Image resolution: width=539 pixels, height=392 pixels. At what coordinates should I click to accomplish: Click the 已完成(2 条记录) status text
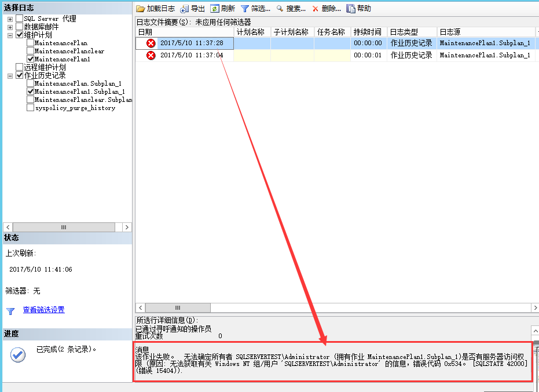click(67, 349)
